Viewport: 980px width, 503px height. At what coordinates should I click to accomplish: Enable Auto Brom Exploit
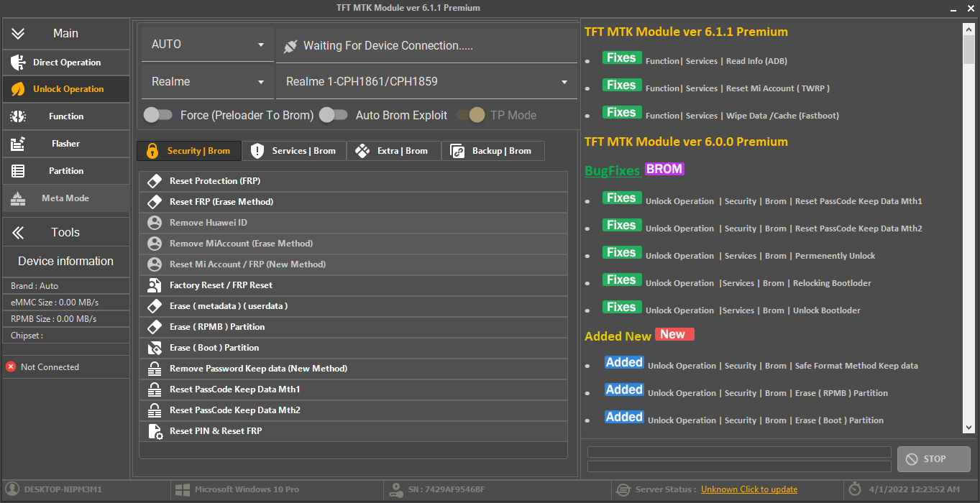[x=333, y=114]
